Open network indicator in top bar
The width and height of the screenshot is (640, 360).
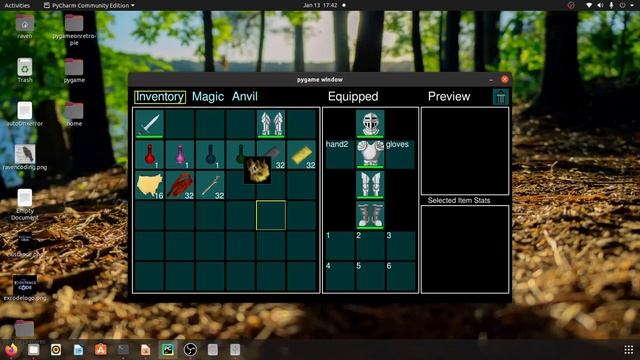(x=589, y=5)
